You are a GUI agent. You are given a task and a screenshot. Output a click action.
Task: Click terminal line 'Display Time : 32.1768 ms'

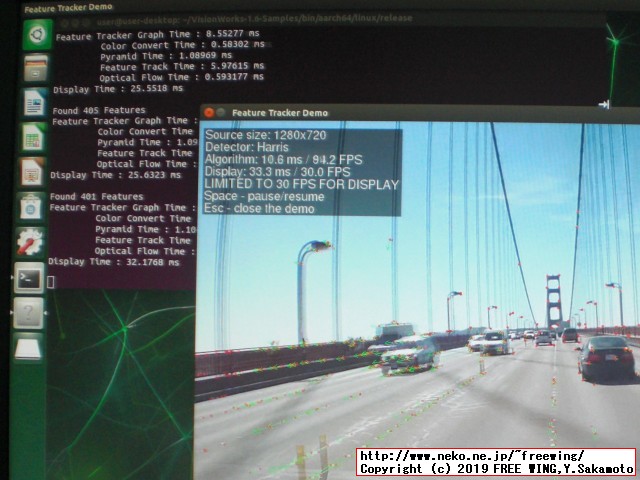(x=114, y=262)
